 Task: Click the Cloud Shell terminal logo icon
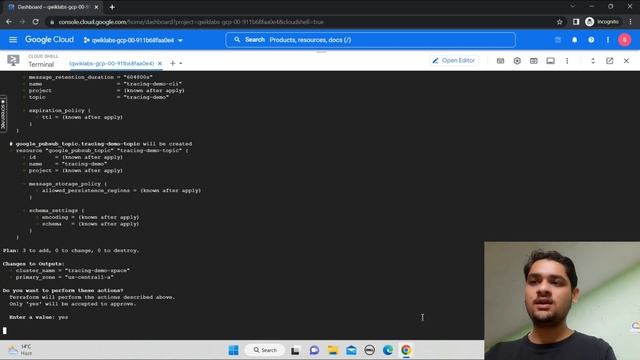pyautogui.click(x=13, y=60)
